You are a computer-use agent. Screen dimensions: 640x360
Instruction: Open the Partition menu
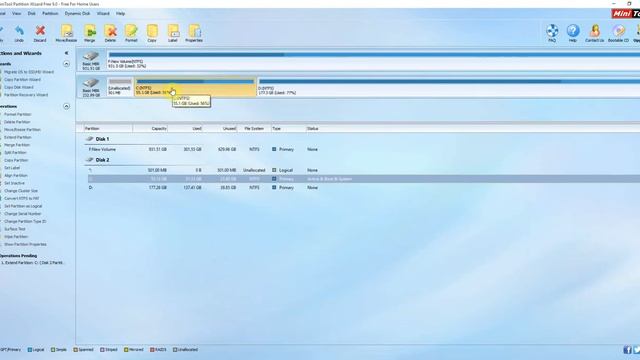point(50,13)
